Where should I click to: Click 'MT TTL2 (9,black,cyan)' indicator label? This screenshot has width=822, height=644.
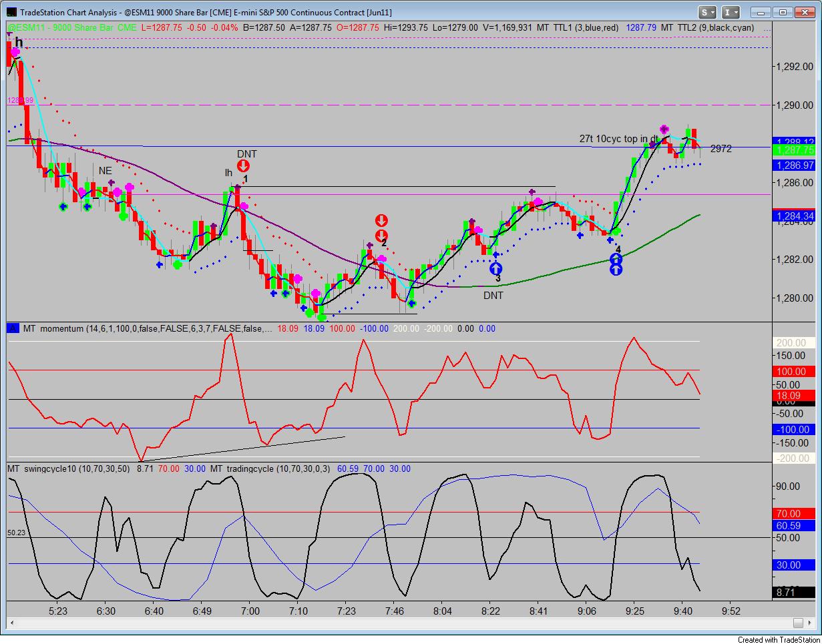click(x=708, y=27)
